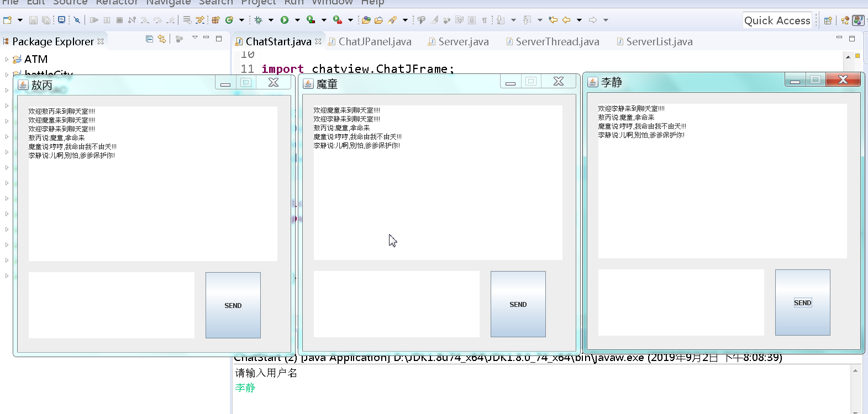Switch to the ServerThread.java tab
This screenshot has width=868, height=414.
coord(553,41)
